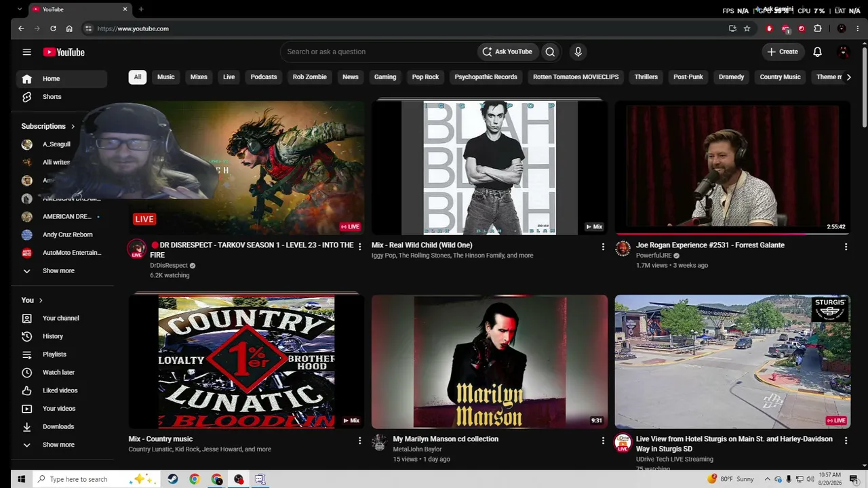Open Watch later in the sidebar
This screenshot has width=868, height=488.
[61, 373]
